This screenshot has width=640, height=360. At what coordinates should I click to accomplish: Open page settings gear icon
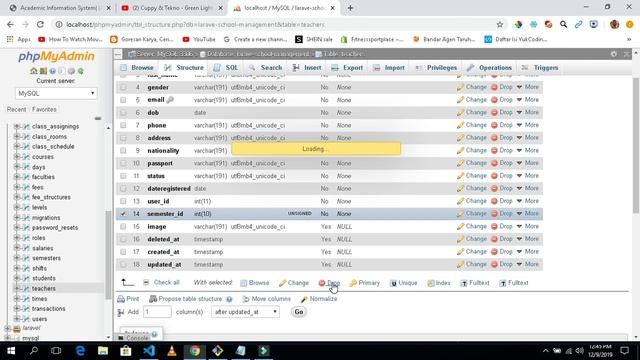point(613,54)
